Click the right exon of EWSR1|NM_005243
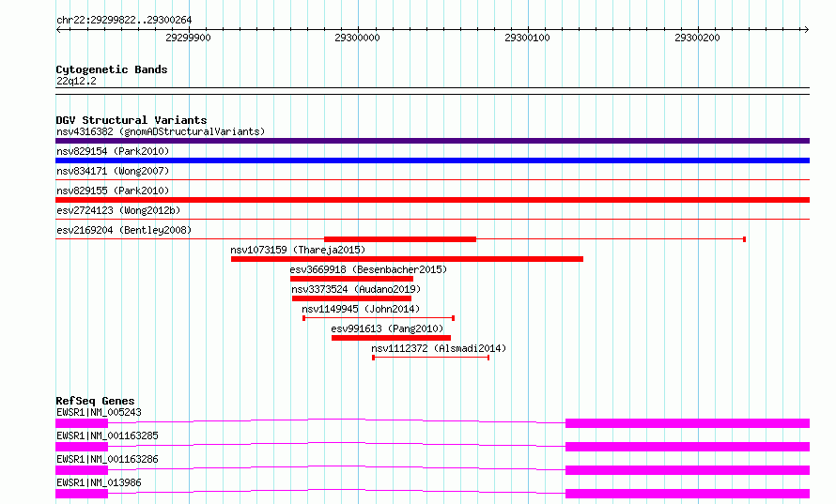This screenshot has height=504, width=836. pyautogui.click(x=688, y=423)
